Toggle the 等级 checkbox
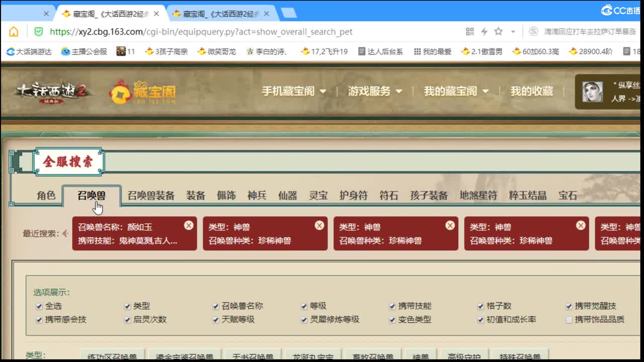The width and height of the screenshot is (644, 362). (304, 306)
